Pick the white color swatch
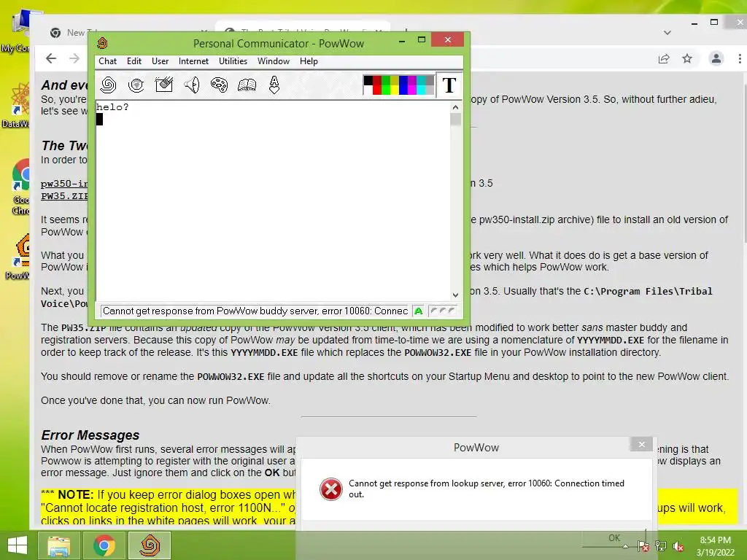The image size is (747, 560). [x=368, y=90]
